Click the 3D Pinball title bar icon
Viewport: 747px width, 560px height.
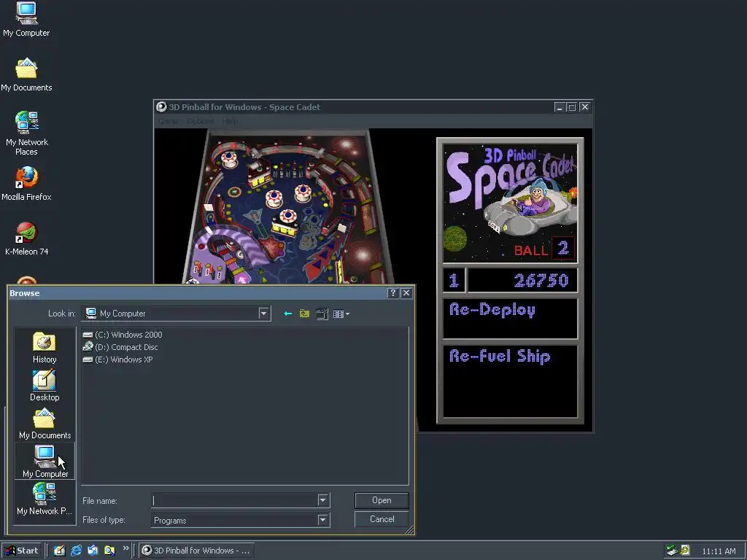coord(161,107)
